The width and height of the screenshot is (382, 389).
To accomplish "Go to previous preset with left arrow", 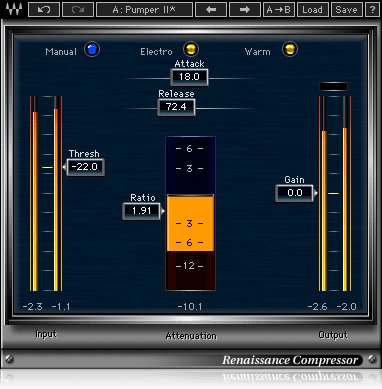I will [211, 10].
